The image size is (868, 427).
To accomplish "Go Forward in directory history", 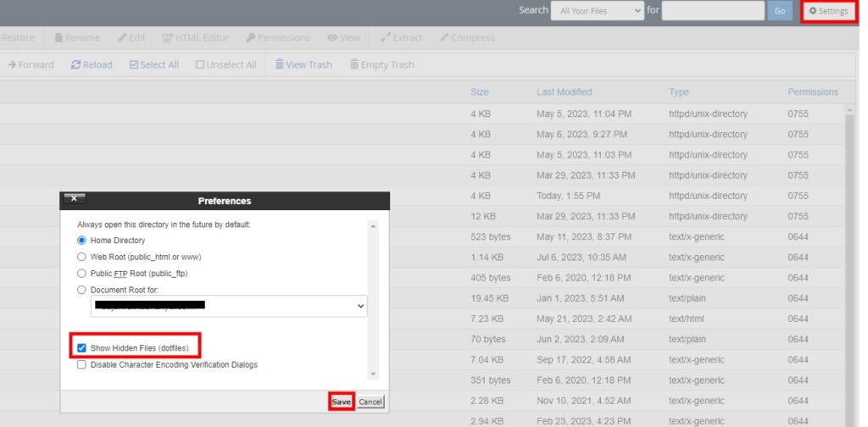I will (31, 64).
